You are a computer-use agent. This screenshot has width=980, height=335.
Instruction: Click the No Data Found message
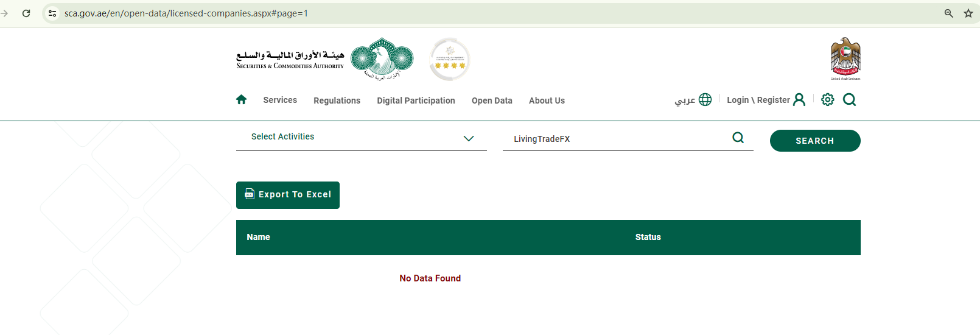pyautogui.click(x=430, y=278)
